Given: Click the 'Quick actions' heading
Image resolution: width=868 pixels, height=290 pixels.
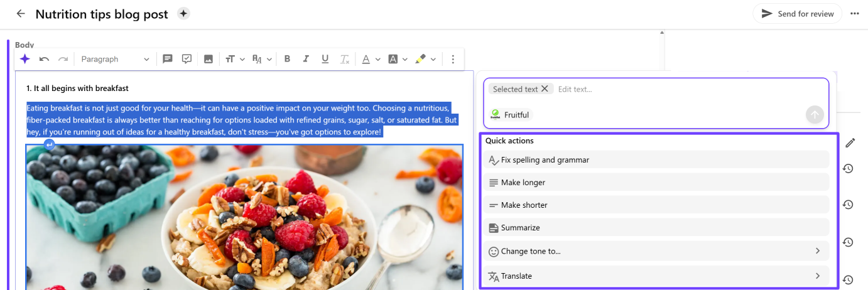Looking at the screenshot, I should (x=509, y=141).
